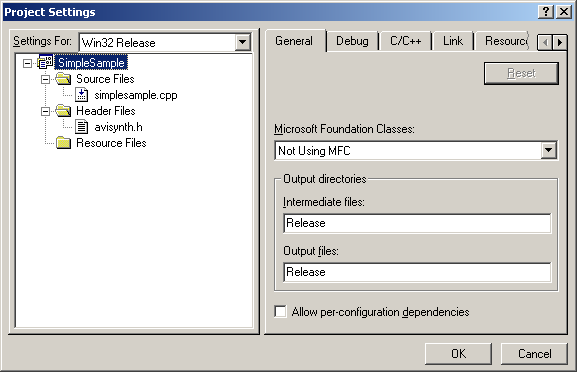Open the C/C++ tab

pos(406,41)
